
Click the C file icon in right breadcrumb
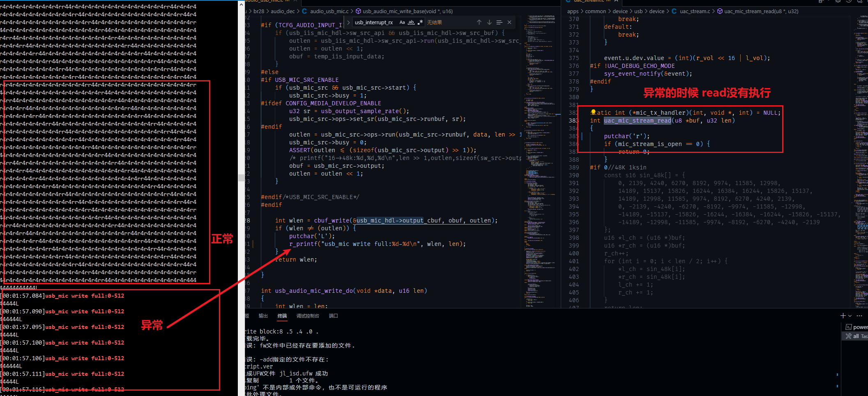pos(674,11)
